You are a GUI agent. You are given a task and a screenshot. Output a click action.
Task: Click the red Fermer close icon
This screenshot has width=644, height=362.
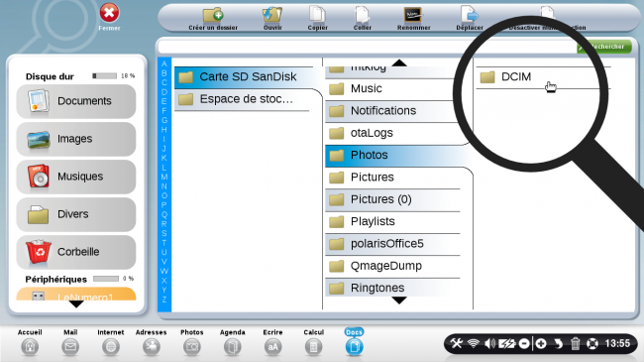109,13
